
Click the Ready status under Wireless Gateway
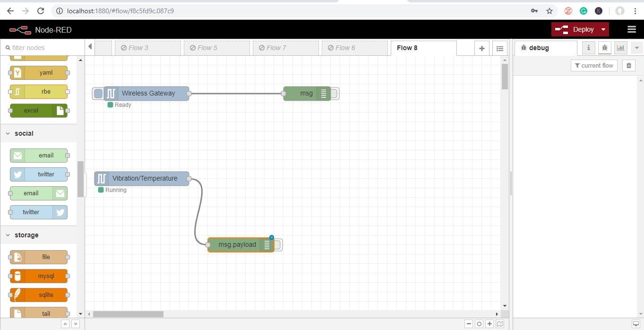tap(119, 105)
